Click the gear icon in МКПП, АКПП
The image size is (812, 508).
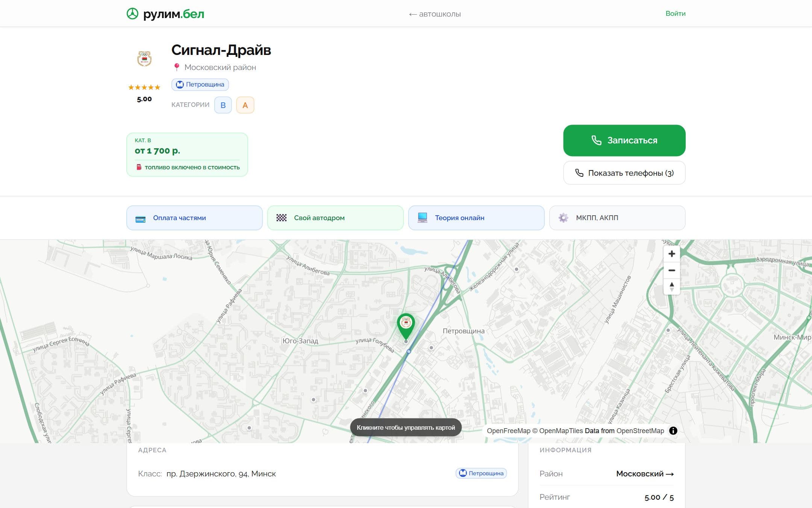click(563, 218)
